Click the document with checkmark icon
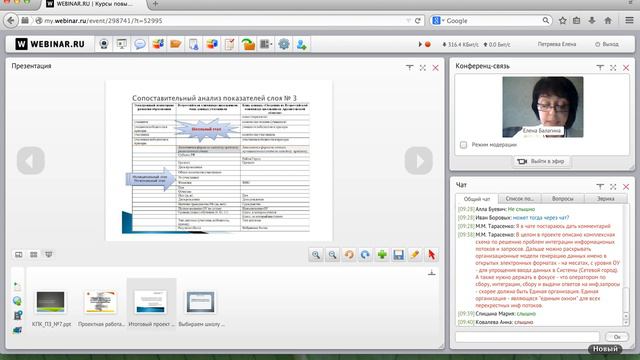Image resolution: width=640 pixels, height=360 pixels. 230,44
